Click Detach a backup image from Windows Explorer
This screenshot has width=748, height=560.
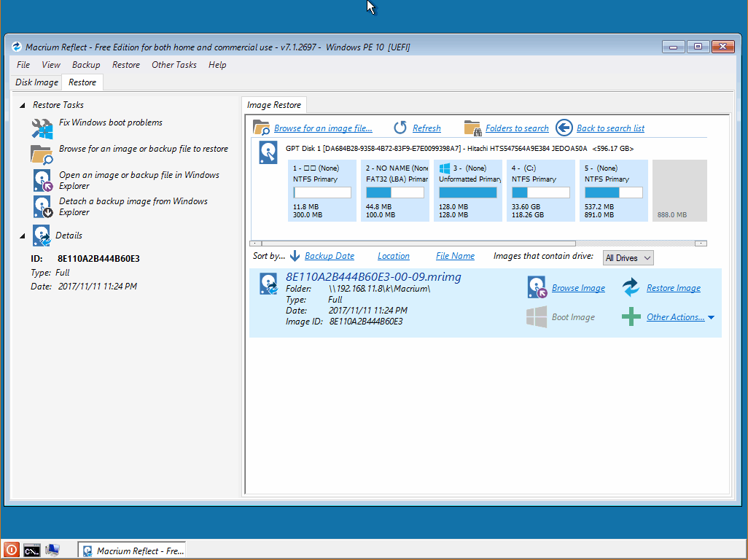click(133, 206)
